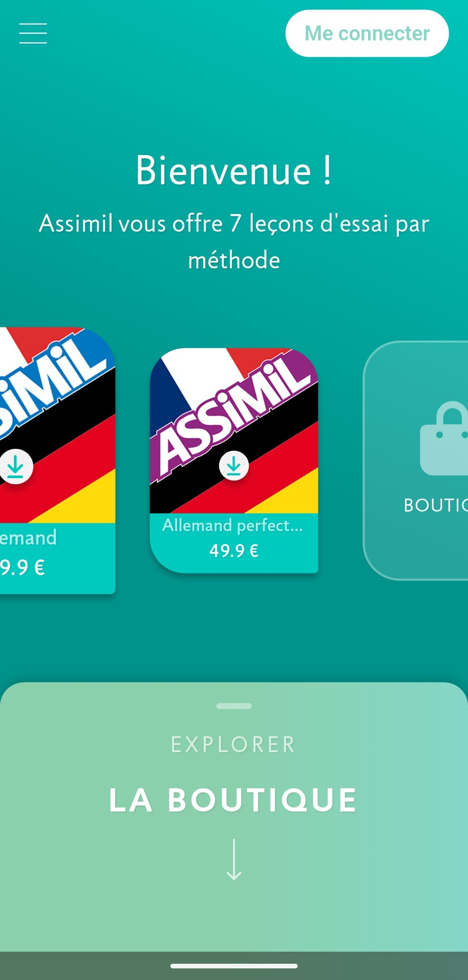The height and width of the screenshot is (980, 468).
Task: Tap the Me connecter button
Action: click(367, 33)
